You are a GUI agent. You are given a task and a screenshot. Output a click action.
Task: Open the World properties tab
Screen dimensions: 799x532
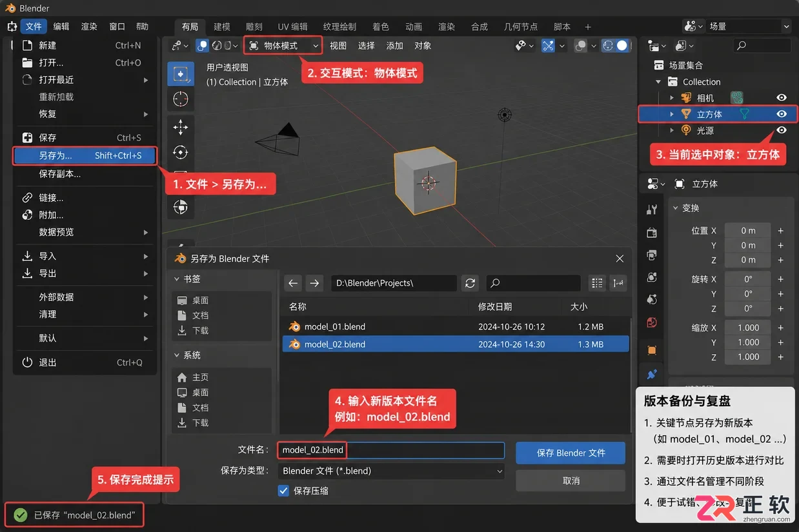(652, 322)
